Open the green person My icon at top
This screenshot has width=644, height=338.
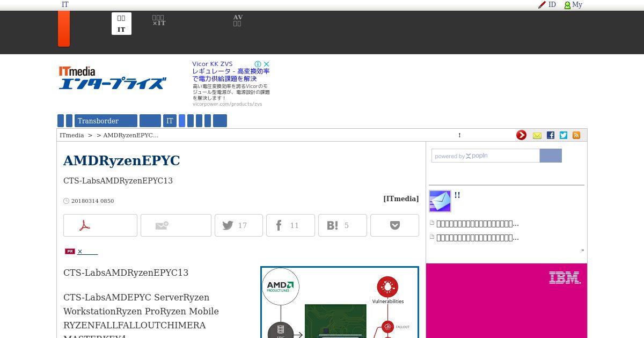(567, 5)
